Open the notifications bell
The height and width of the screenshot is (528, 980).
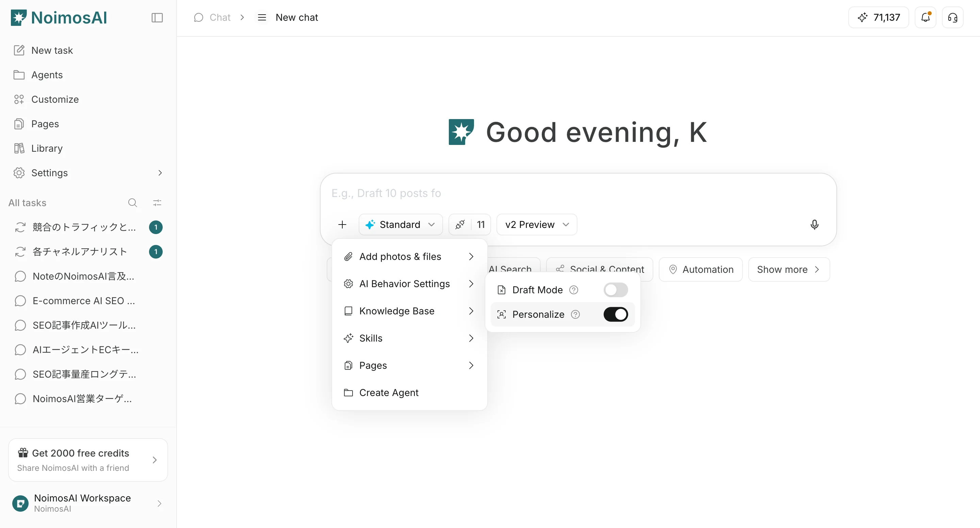(925, 17)
